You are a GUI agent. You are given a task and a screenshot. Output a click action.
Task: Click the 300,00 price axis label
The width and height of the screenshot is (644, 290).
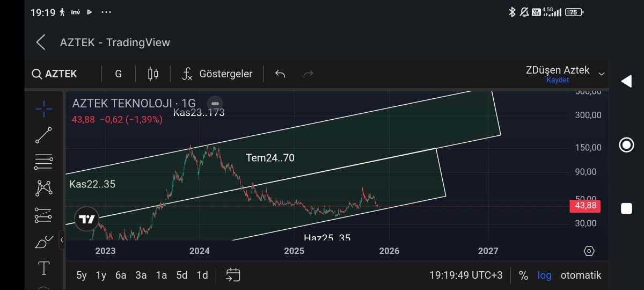(x=587, y=115)
